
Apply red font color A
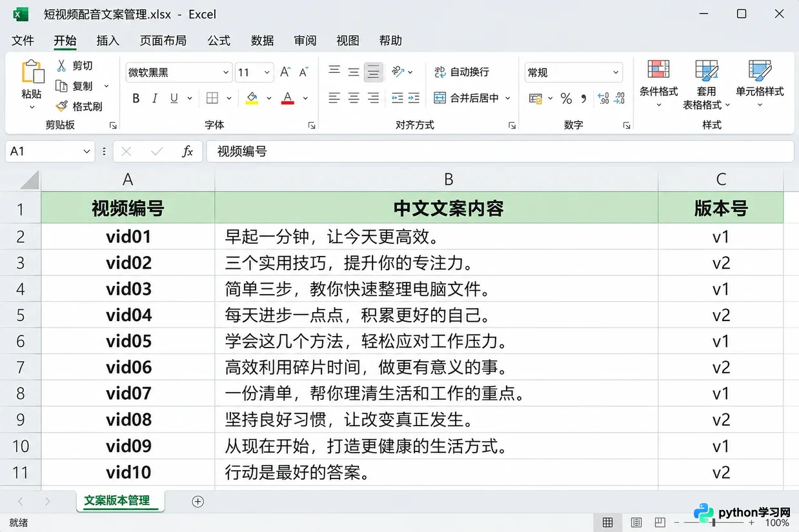click(x=288, y=99)
